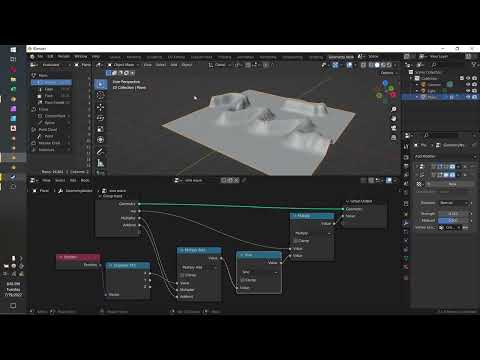The width and height of the screenshot is (480, 360).
Task: Open the World properties tab
Action: [x=406, y=193]
